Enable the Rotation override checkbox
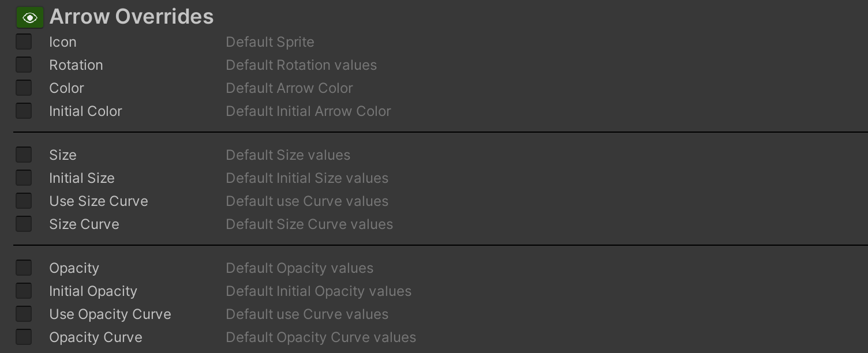The image size is (868, 353). click(x=24, y=65)
